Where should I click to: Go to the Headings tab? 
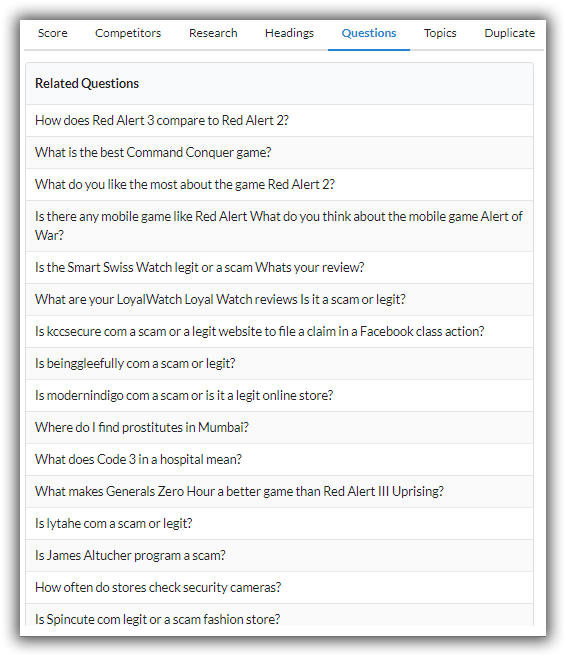click(x=289, y=33)
